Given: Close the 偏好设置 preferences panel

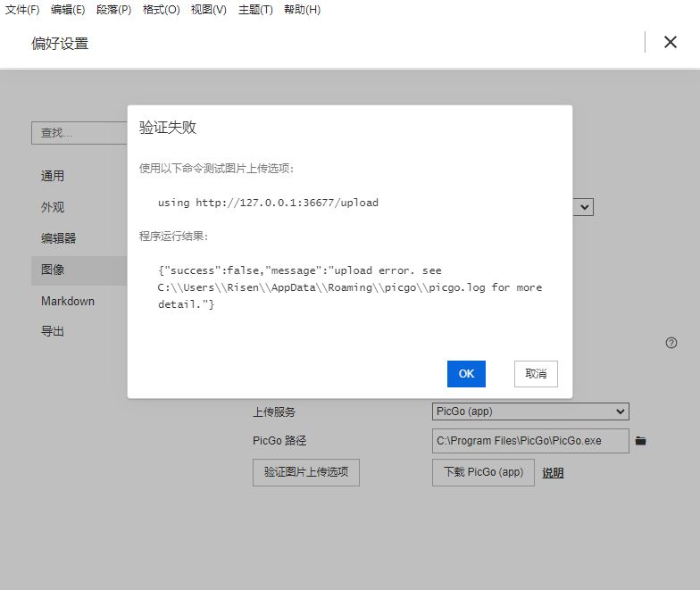Looking at the screenshot, I should 671,42.
